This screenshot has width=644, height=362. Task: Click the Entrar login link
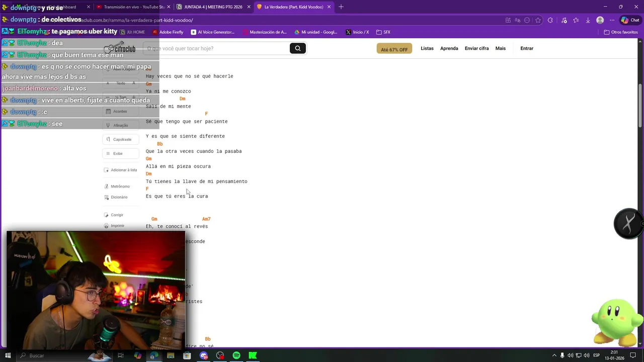coord(527,48)
